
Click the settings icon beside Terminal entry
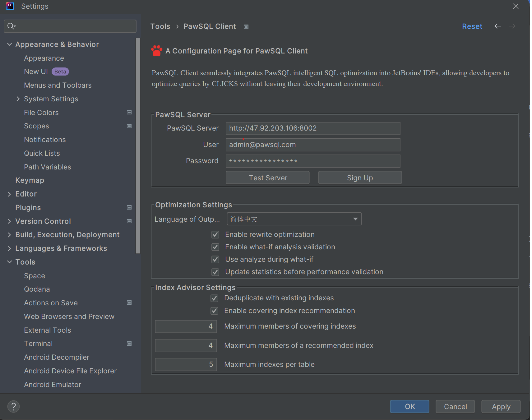pos(129,344)
